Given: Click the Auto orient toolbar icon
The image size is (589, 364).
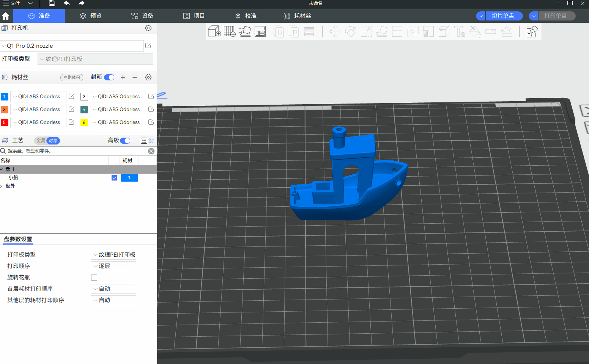Looking at the screenshot, I should coord(245,31).
